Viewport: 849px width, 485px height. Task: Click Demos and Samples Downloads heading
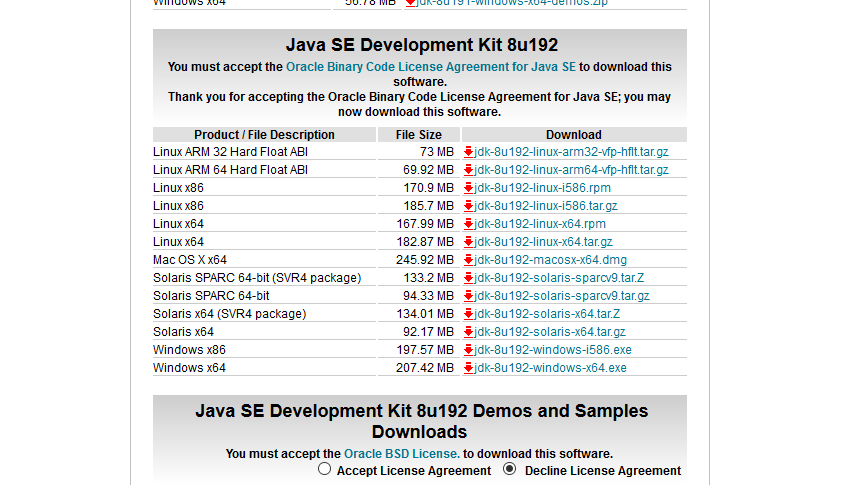coord(421,421)
